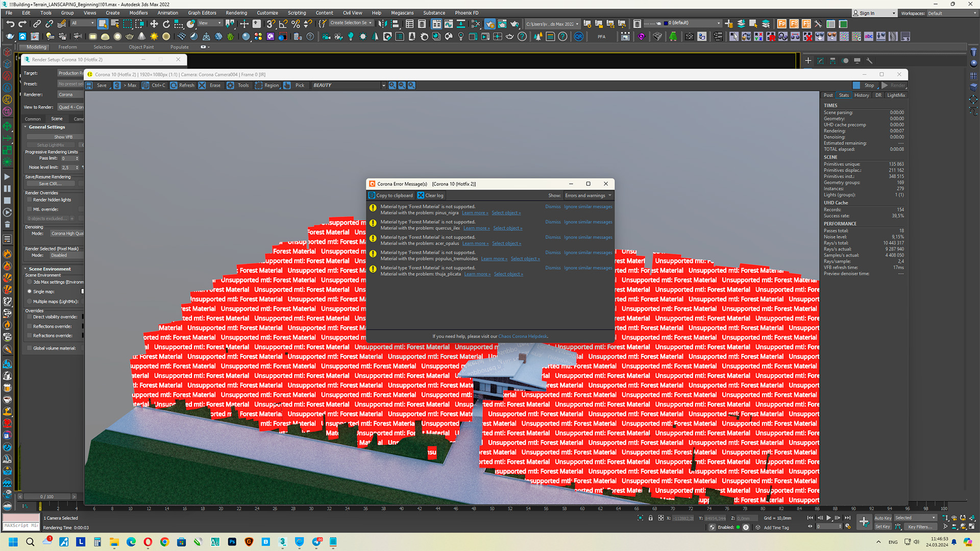
Task: Switch to the Freeform ribbon tab
Action: point(67,47)
